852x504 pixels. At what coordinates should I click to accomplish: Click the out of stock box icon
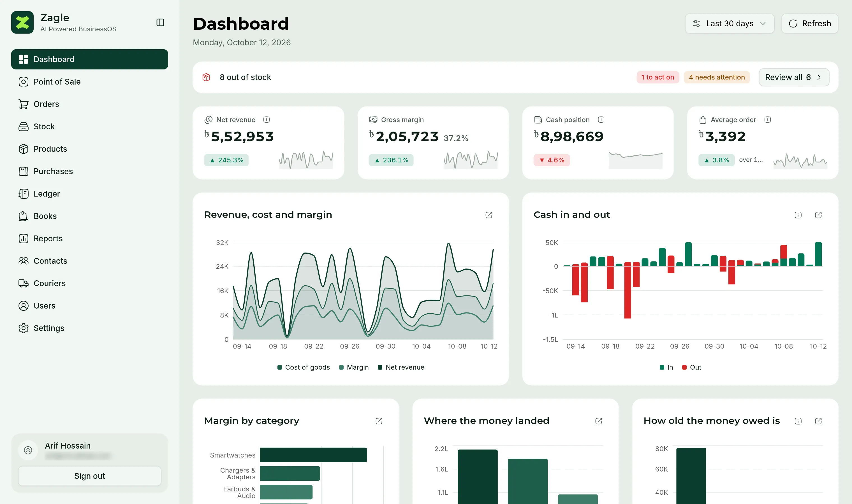point(206,77)
